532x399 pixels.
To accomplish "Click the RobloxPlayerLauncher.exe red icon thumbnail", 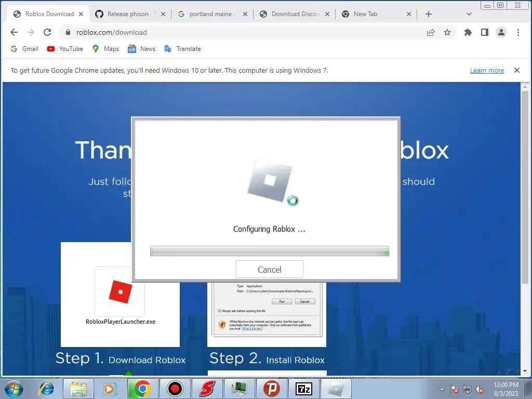I will pyautogui.click(x=120, y=291).
